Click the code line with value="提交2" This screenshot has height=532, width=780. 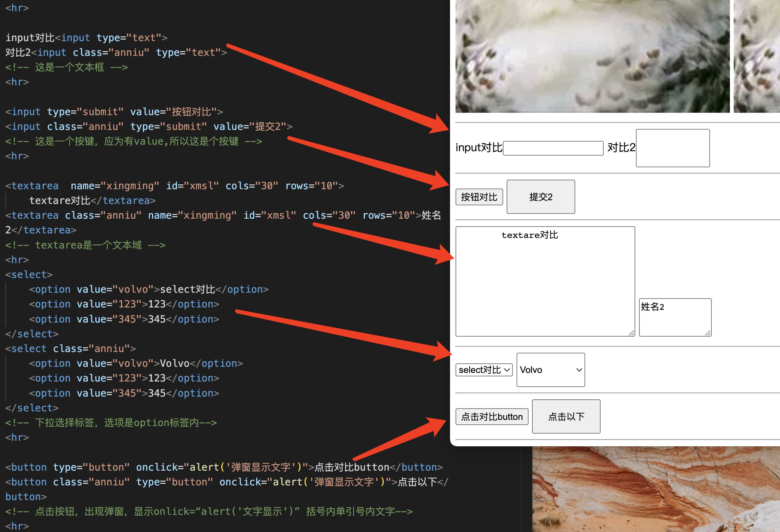(x=149, y=126)
